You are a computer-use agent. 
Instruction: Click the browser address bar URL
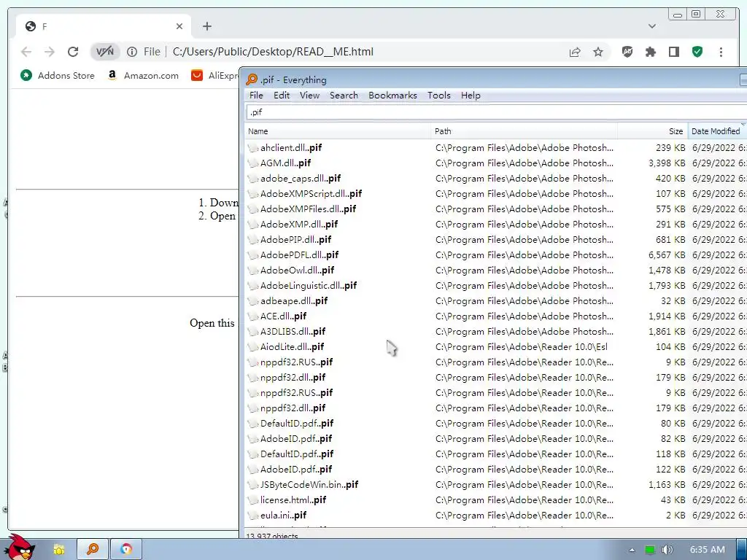click(x=273, y=52)
